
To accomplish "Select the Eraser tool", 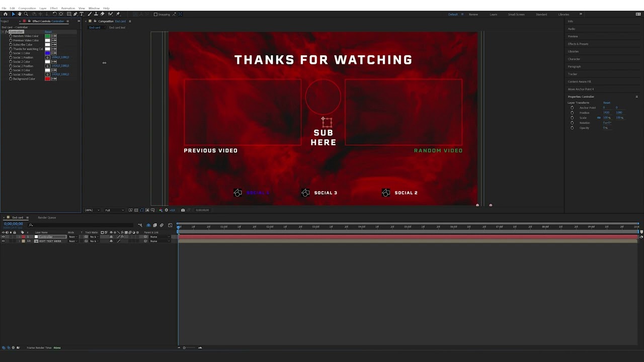I will pyautogui.click(x=102, y=14).
